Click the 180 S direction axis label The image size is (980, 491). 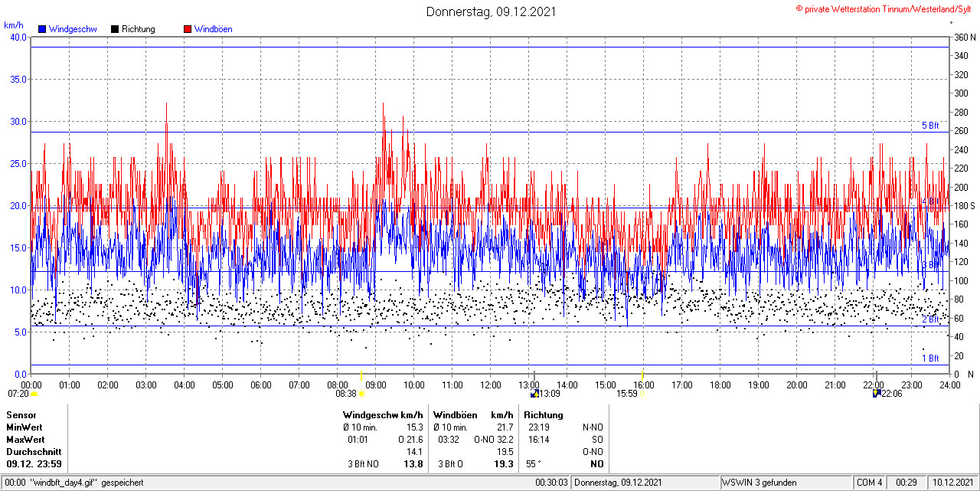click(x=964, y=206)
